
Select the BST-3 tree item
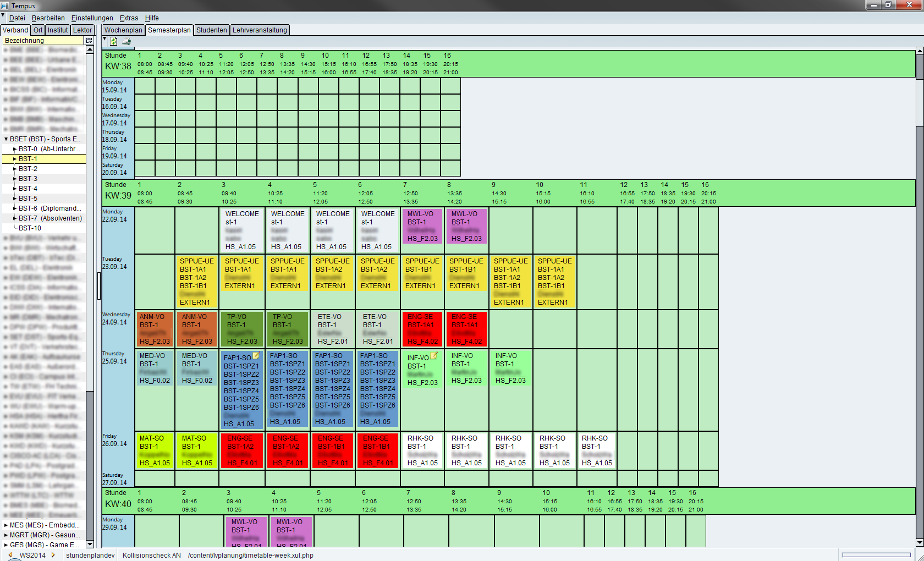pyautogui.click(x=28, y=179)
